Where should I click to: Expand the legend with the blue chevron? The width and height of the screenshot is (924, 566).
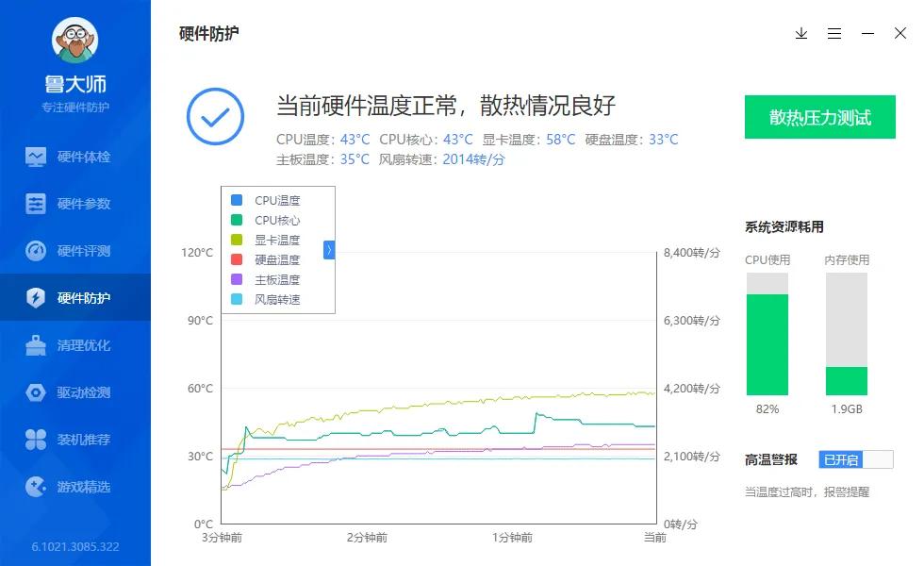[x=328, y=249]
